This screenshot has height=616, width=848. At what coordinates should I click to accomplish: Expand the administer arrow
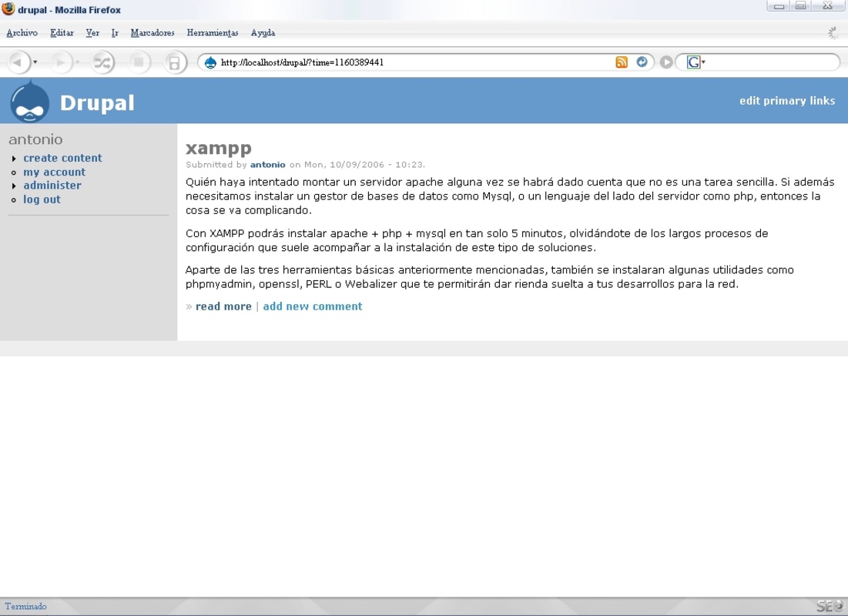14,186
